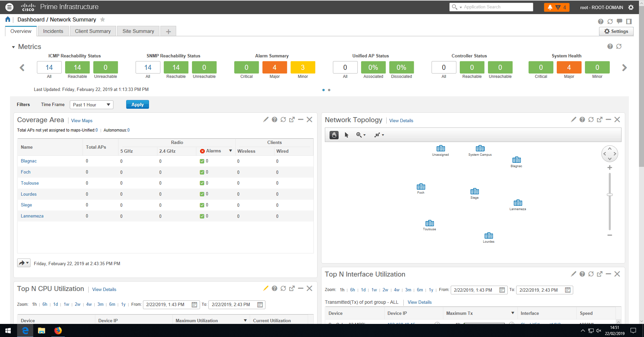Click the Alarm Summary Minor count 3
The height and width of the screenshot is (337, 644).
303,67
